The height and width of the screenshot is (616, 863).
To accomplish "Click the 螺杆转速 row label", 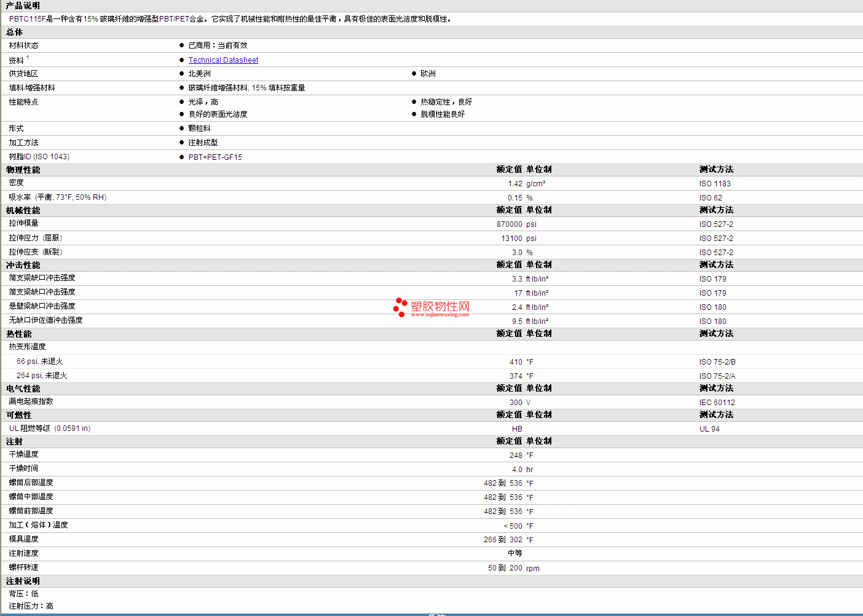I will tap(23, 567).
